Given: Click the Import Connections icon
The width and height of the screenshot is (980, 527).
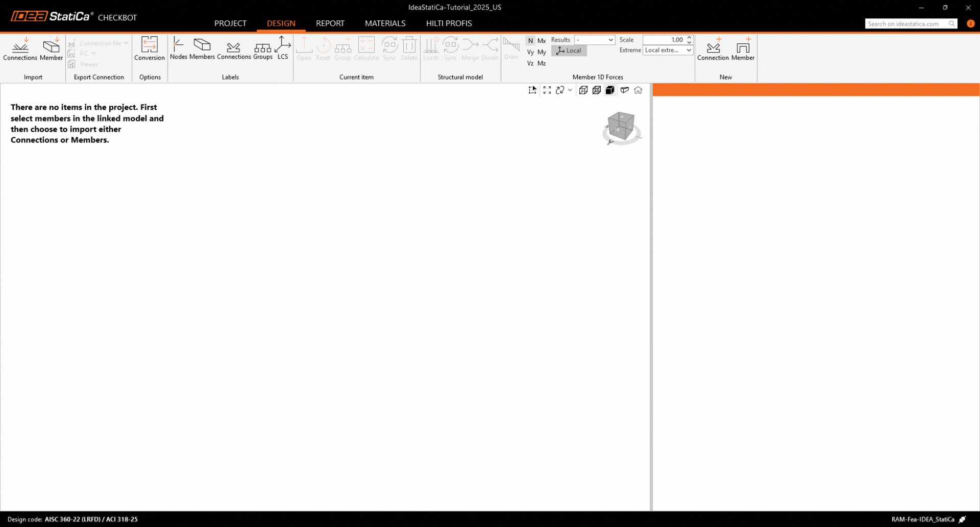Looking at the screenshot, I should [x=20, y=49].
